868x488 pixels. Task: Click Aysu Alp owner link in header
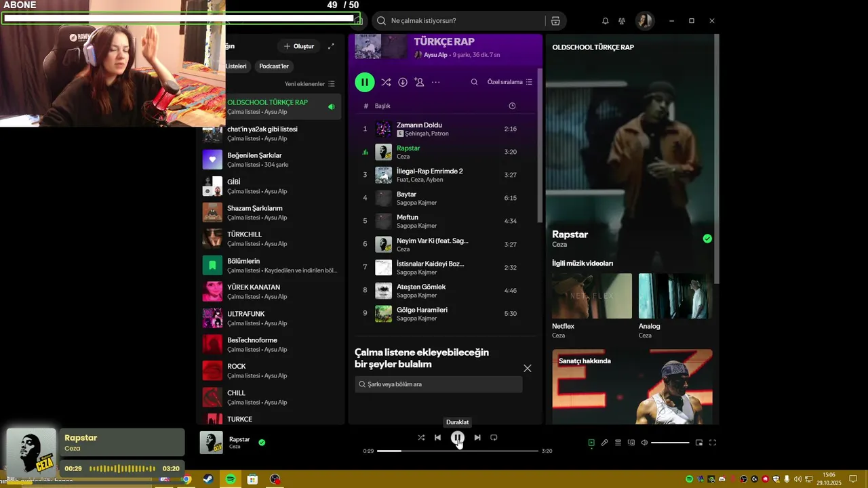(x=435, y=55)
